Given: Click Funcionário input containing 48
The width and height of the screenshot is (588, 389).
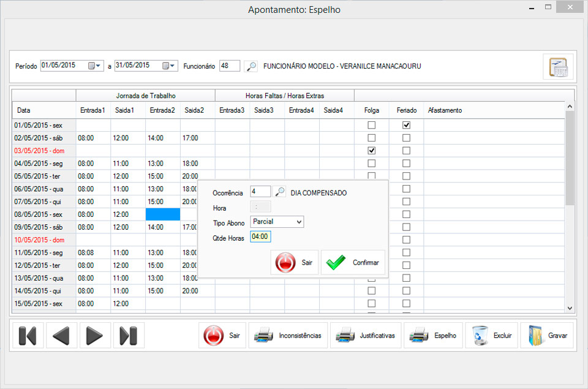Looking at the screenshot, I should [x=230, y=66].
